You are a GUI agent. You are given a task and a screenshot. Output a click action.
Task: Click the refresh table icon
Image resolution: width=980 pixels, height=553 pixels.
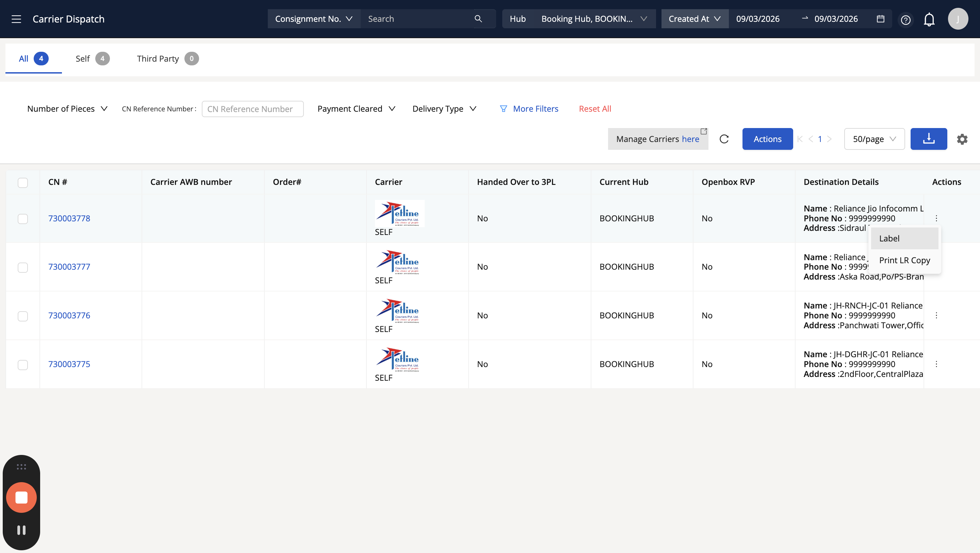click(724, 139)
